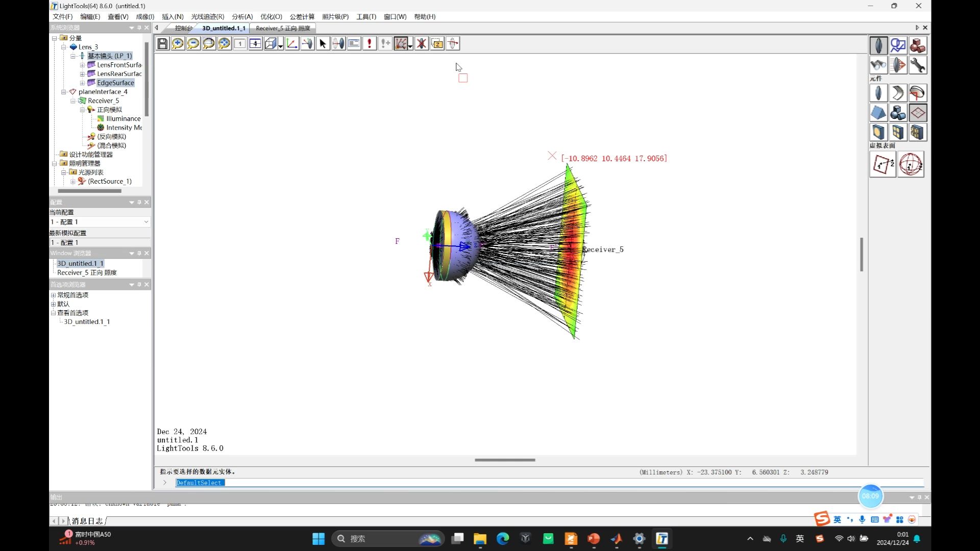This screenshot has width=980, height=551.
Task: Click the four-window view layout icon
Action: (255, 44)
